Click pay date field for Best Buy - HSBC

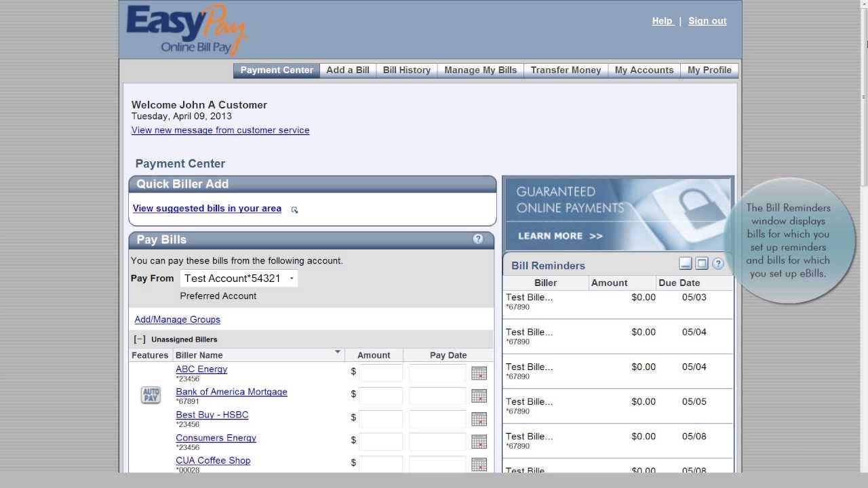point(437,419)
